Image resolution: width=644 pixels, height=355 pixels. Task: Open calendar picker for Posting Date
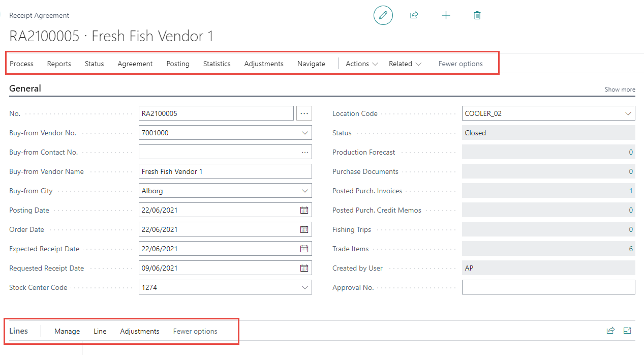pos(304,210)
